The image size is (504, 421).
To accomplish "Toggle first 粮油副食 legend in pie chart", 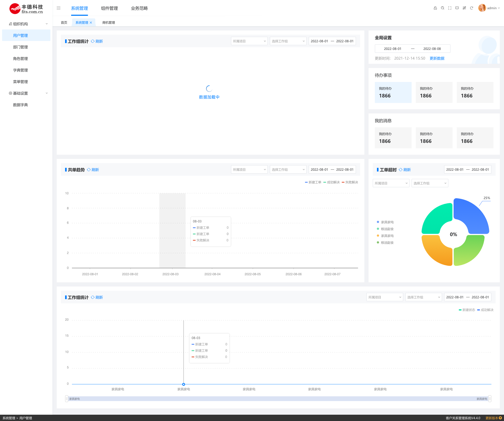I will click(385, 229).
